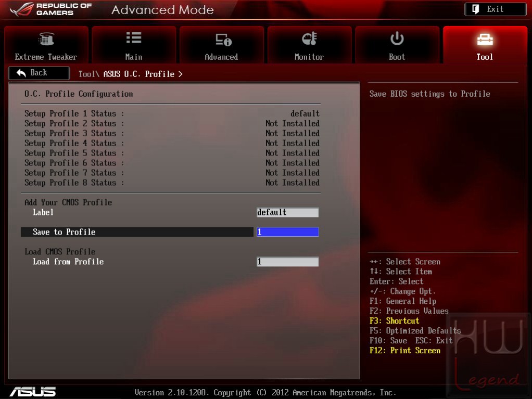The height and width of the screenshot is (399, 532).
Task: Select the Boot tab
Action: click(x=397, y=45)
